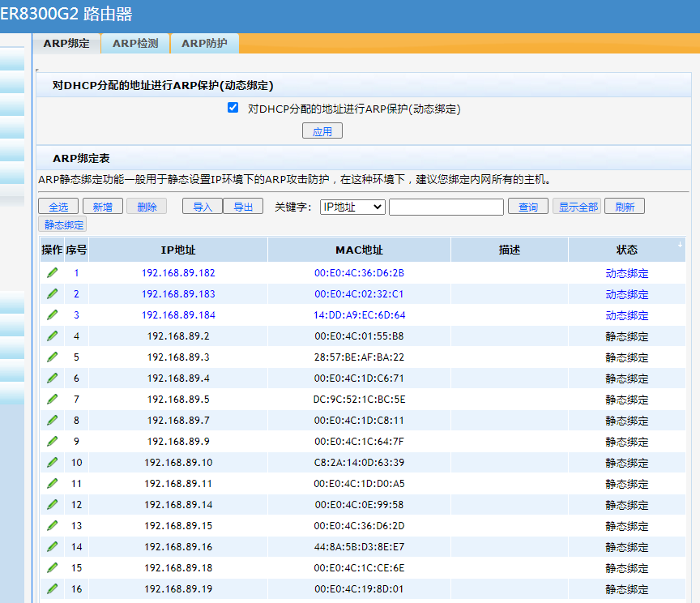Edit the binding for 192.168.89.184
Screen dimensions: 700x603
(x=53, y=315)
